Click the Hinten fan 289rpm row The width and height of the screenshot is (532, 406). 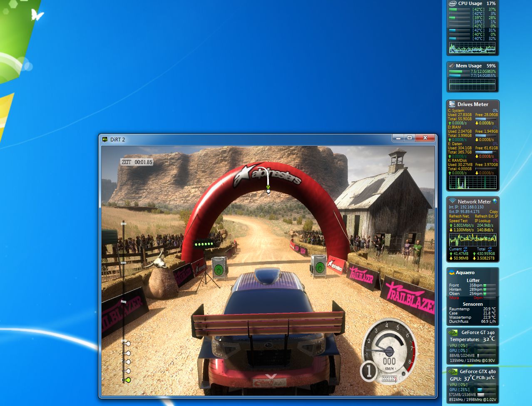[472, 290]
